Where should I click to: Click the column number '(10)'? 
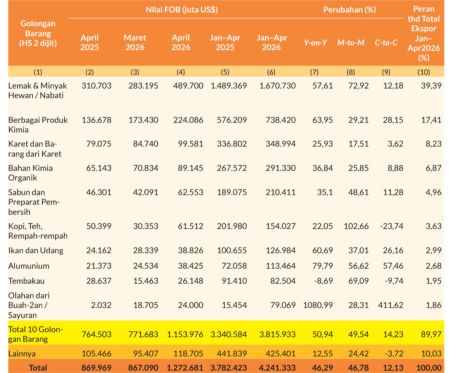424,72
